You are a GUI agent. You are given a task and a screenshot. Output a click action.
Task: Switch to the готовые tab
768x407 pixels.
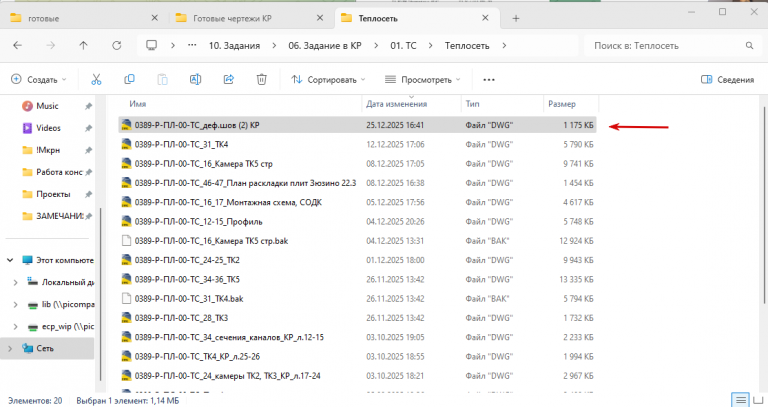(83, 19)
